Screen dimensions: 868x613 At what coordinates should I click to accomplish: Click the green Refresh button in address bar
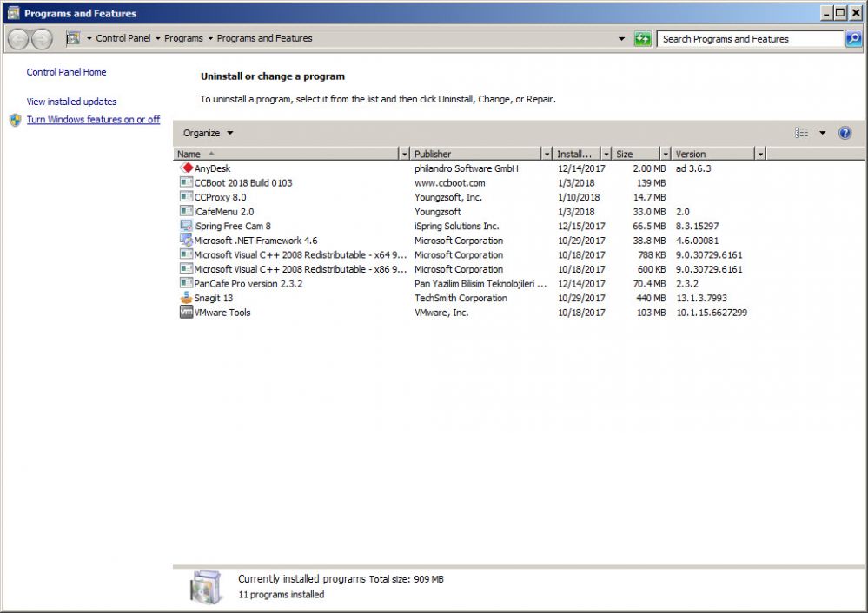642,39
